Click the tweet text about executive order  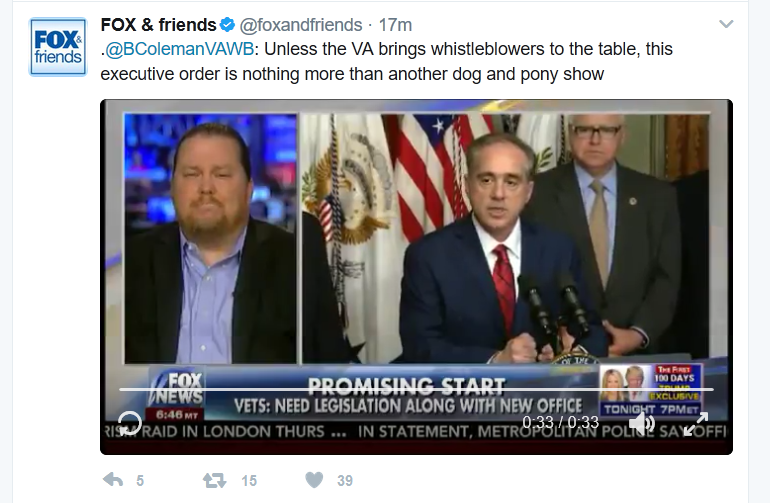[400, 73]
